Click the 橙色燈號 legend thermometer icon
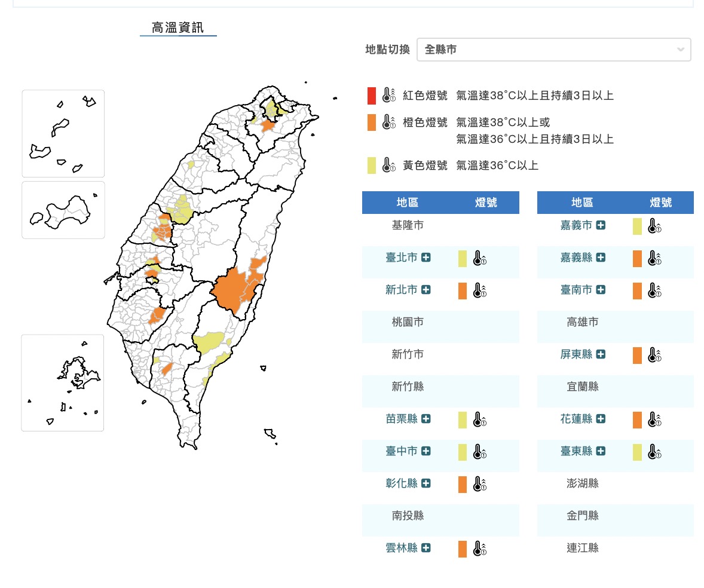The image size is (704, 588). [x=388, y=122]
